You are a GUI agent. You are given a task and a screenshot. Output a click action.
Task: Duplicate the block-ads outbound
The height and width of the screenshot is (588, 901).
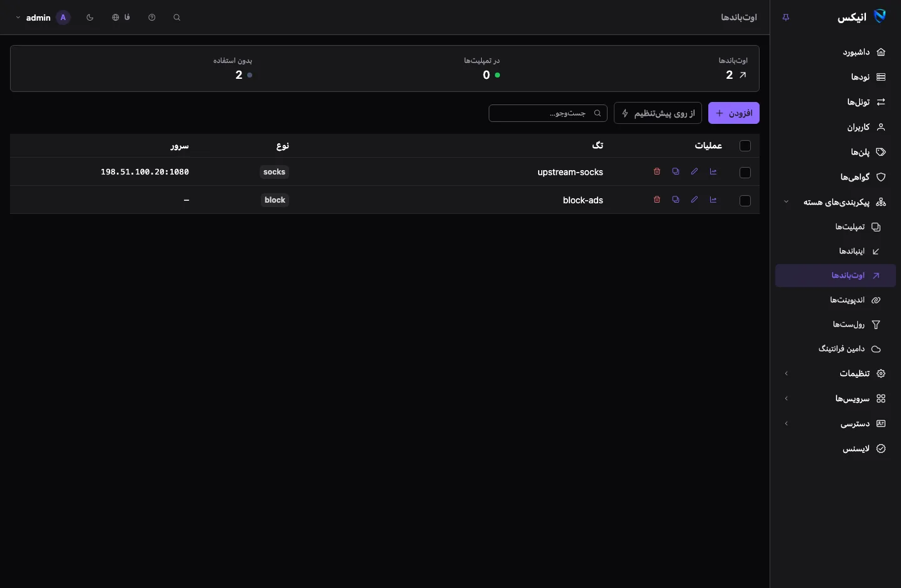[676, 200]
